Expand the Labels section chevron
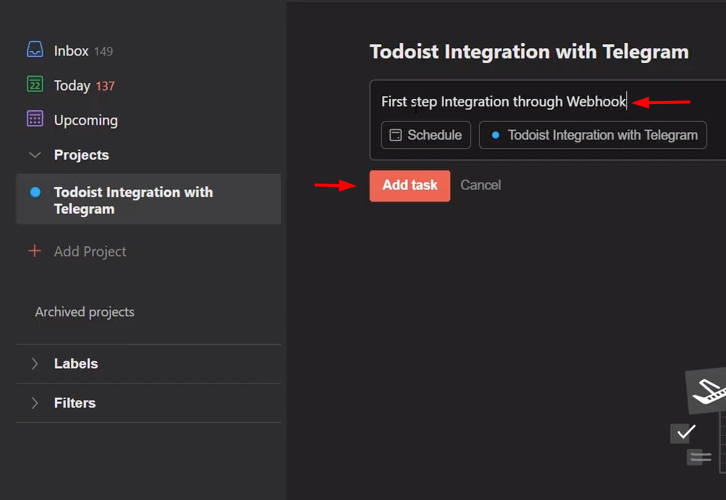 (35, 364)
